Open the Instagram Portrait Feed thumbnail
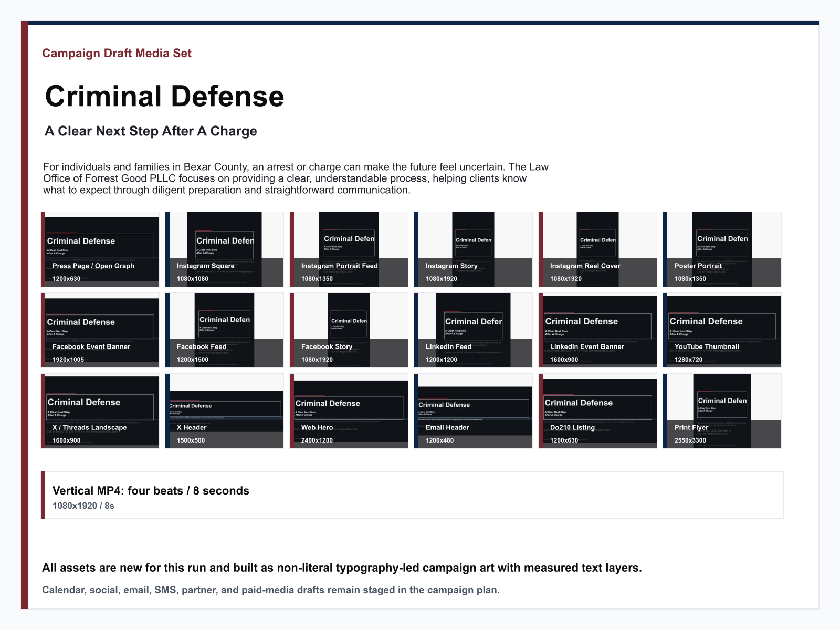This screenshot has width=840, height=630. coord(349,249)
